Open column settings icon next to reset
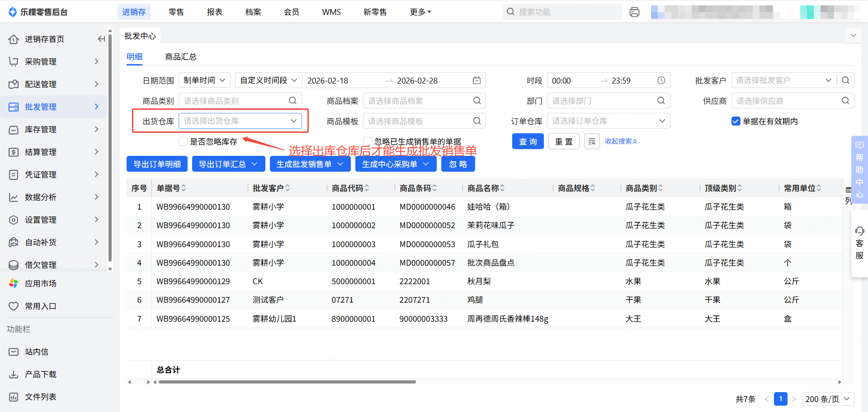 591,141
